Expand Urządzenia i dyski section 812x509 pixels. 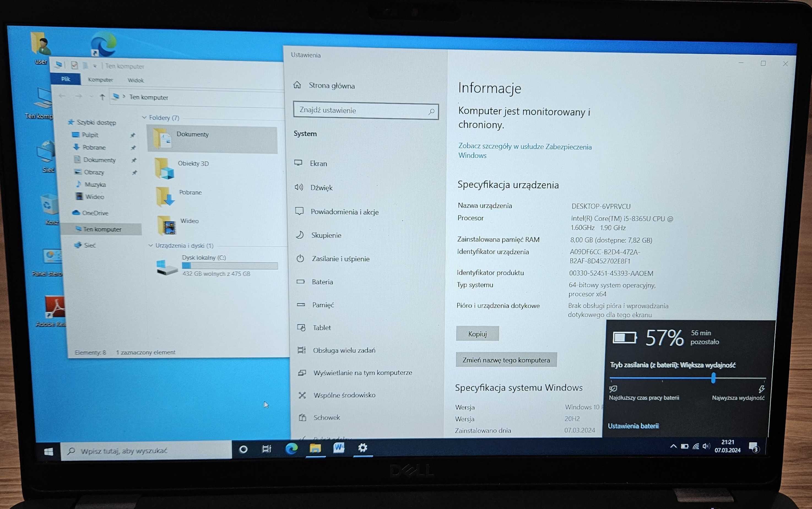point(145,245)
